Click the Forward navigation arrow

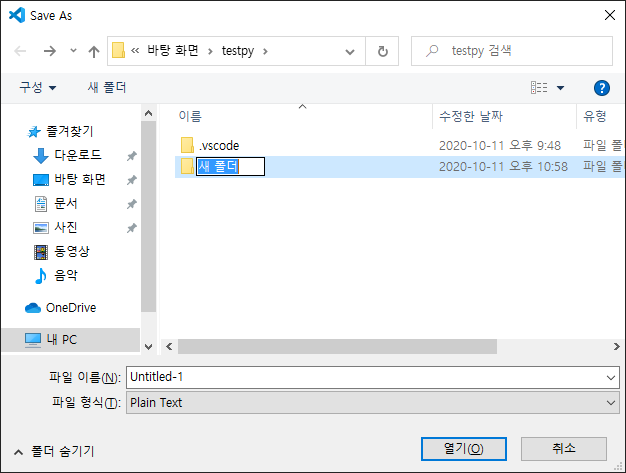click(50, 51)
